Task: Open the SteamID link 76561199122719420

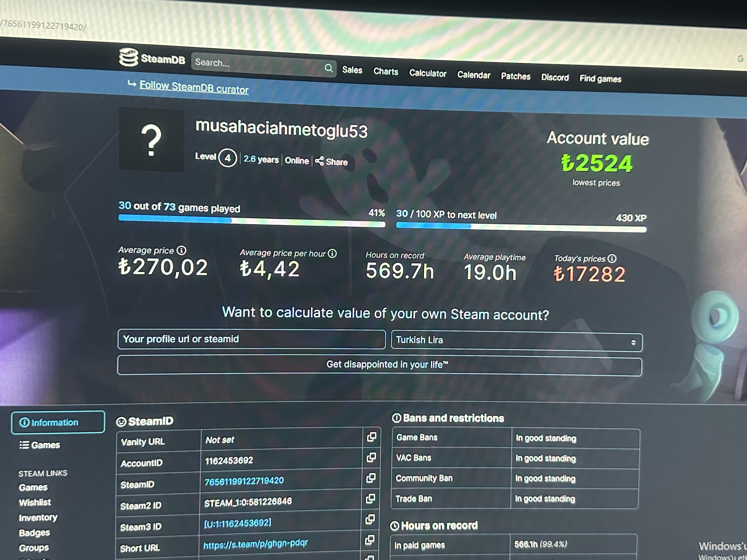Action: coord(244,481)
